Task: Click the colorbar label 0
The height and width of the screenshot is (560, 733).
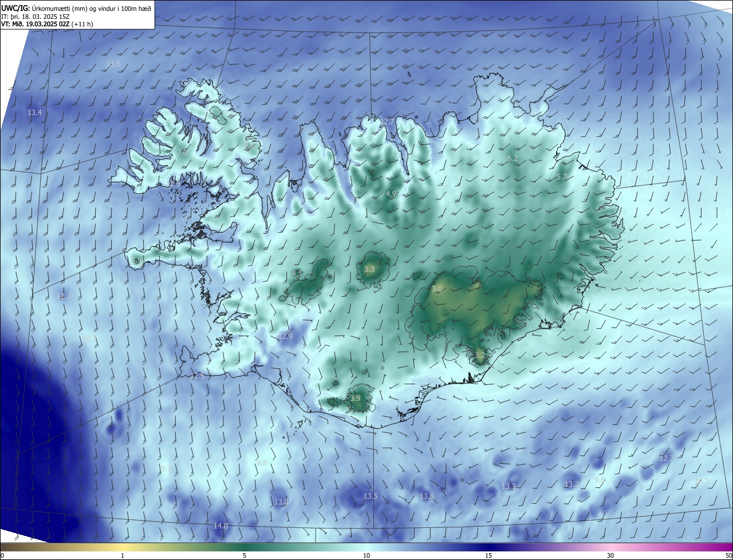Action: tap(2, 555)
